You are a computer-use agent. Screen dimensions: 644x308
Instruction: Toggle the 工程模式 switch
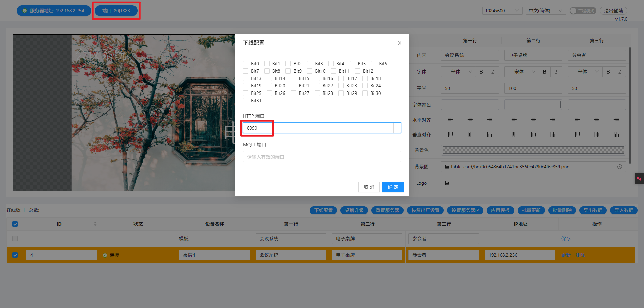pyautogui.click(x=583, y=11)
